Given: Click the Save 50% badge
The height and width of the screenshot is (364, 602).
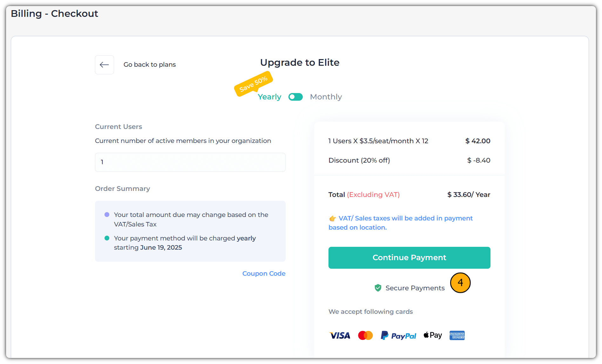Looking at the screenshot, I should [x=253, y=84].
